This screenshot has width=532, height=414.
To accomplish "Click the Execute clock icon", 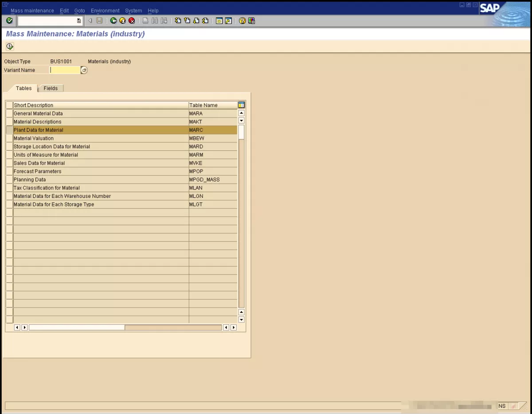I will point(10,46).
